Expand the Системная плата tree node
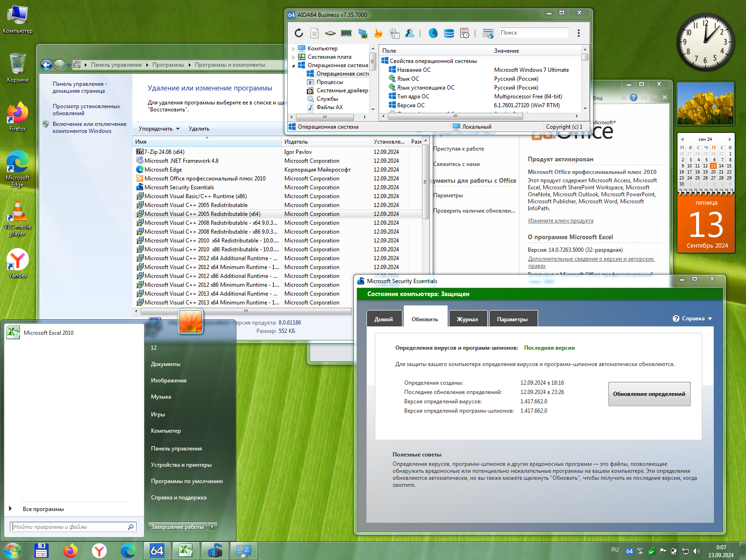The image size is (746, 560). point(293,57)
